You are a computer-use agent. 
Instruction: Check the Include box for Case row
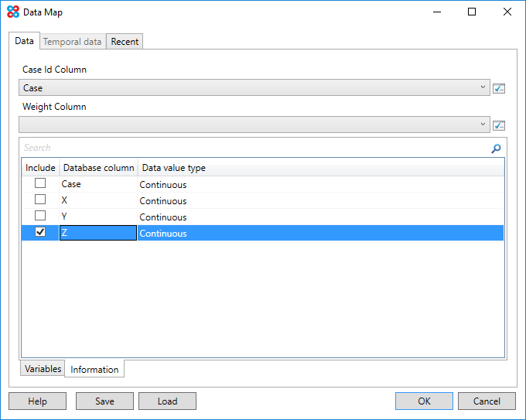click(40, 183)
